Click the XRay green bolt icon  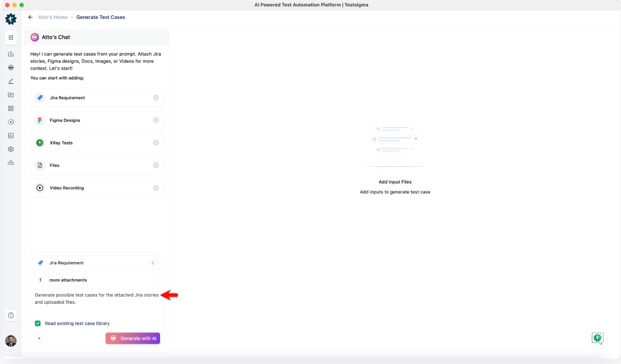pos(40,143)
